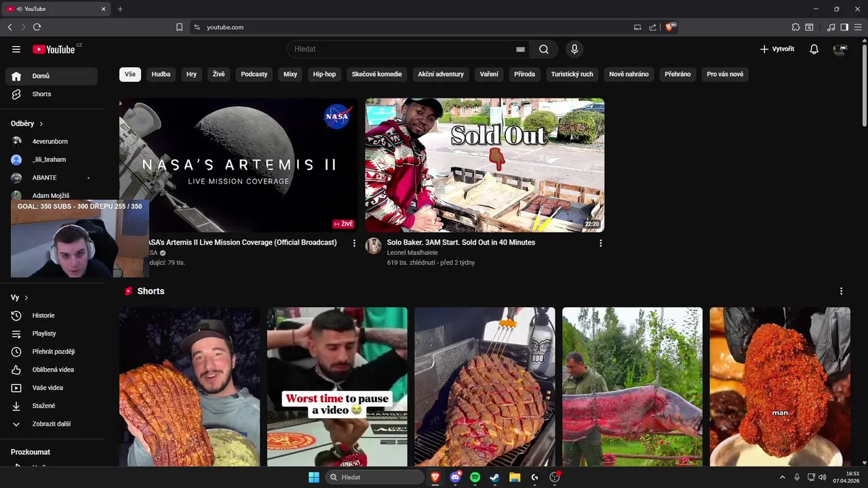This screenshot has height=488, width=868.
Task: Open 4everunborn subscription channel
Action: 52,142
